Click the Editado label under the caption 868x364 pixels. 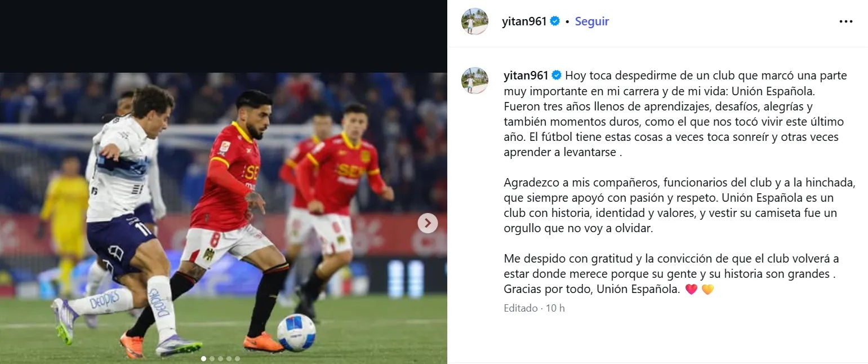[x=520, y=308]
